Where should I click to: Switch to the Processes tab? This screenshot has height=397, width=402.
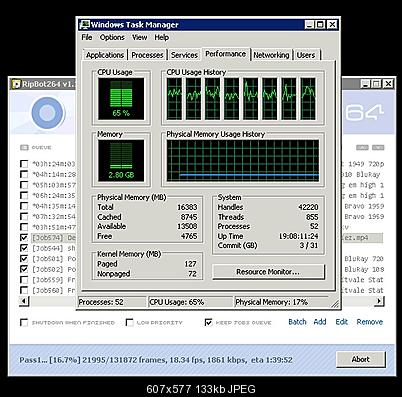pos(147,55)
